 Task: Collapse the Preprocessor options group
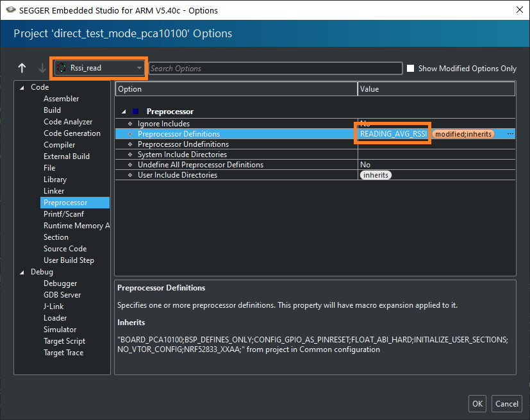(124, 112)
